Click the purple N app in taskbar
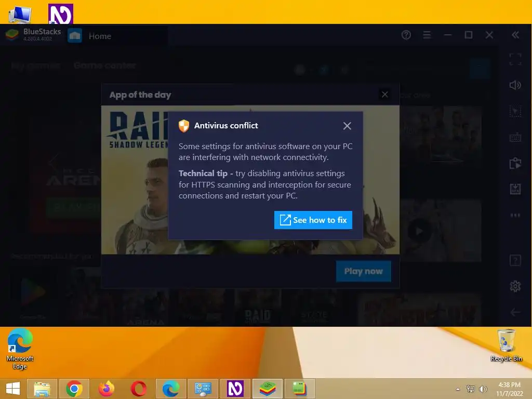The image size is (532, 399). (x=235, y=389)
